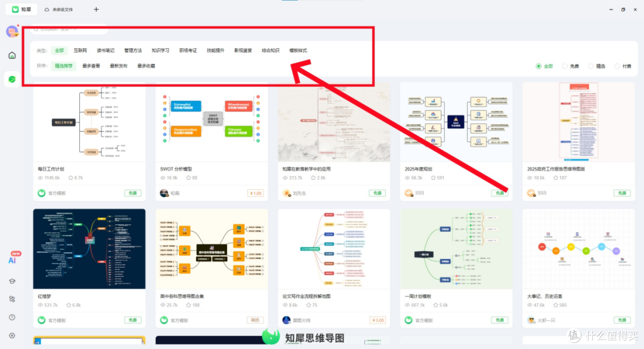Click the 免费 tag on 红楼梦 card
644x349 pixels.
tap(132, 320)
